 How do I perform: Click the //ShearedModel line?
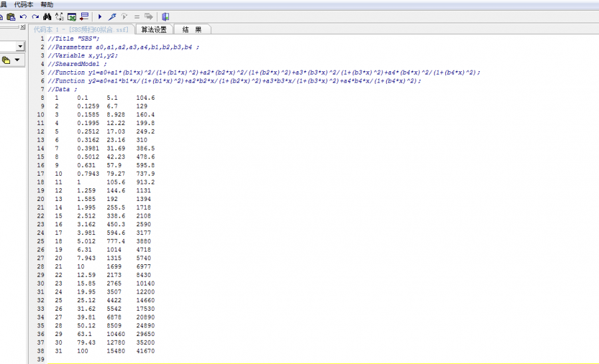[77, 64]
